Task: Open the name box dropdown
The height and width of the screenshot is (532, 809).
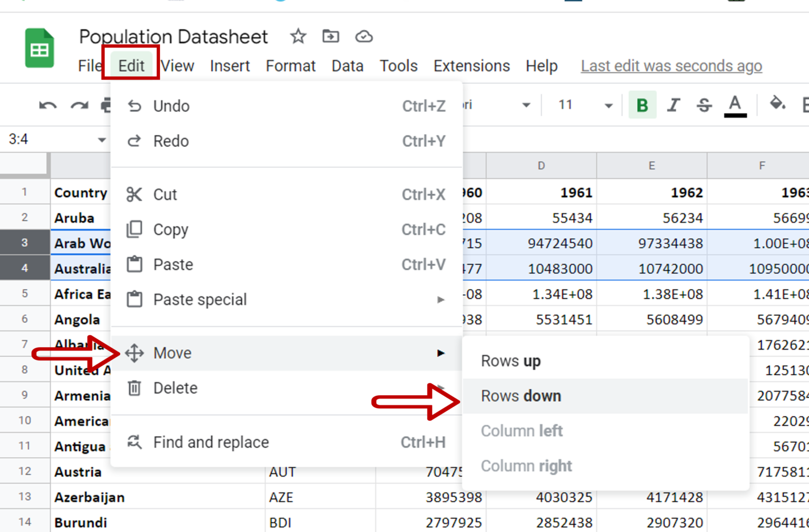Action: coord(101,139)
